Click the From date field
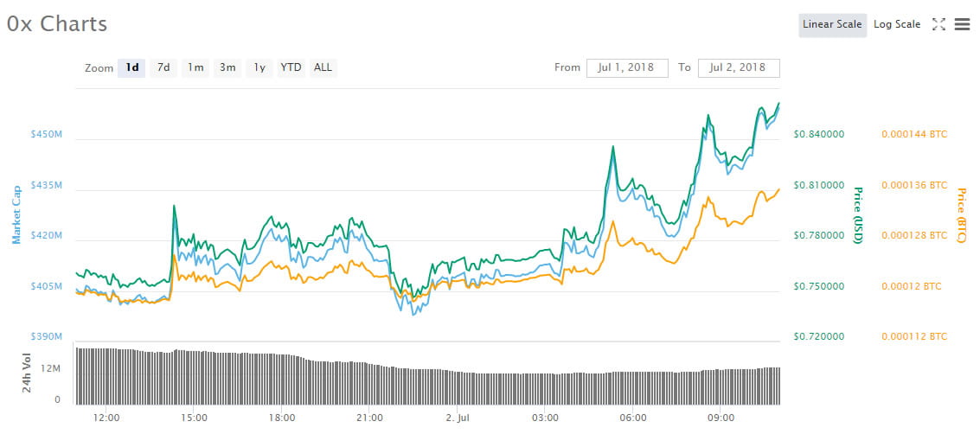Image resolution: width=980 pixels, height=434 pixels. click(x=626, y=67)
